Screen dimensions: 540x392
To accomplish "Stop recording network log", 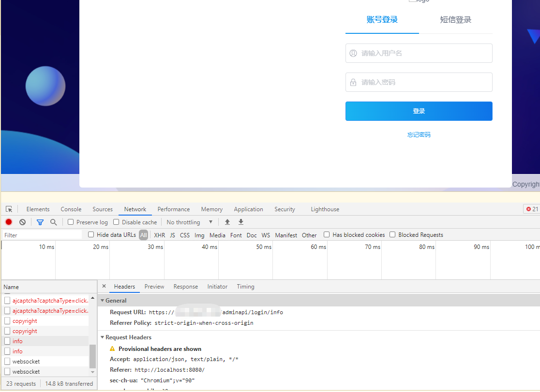I will [9, 222].
